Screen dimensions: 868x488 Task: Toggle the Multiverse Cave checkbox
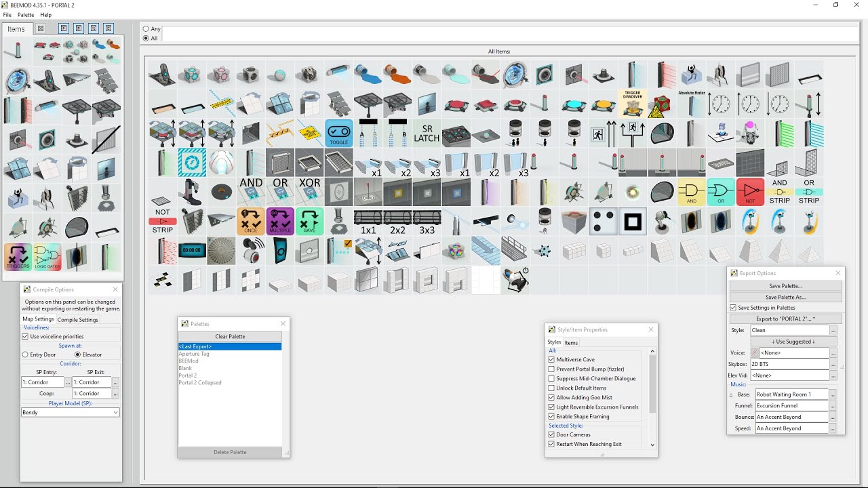point(552,359)
